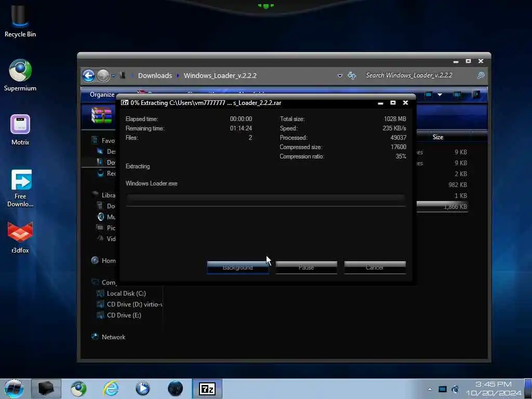The width and height of the screenshot is (532, 399).
Task: Click the Homegroup icon in navigation pane
Action: coord(95,260)
